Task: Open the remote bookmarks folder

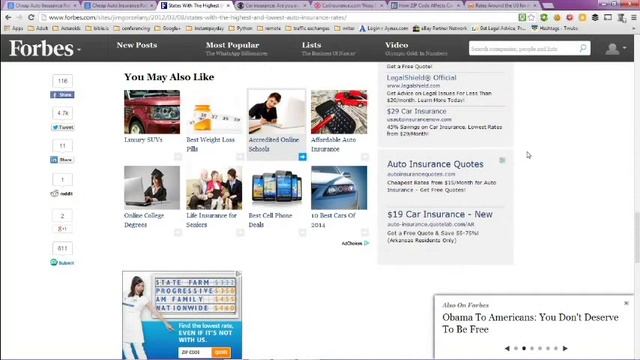Action: [269, 28]
